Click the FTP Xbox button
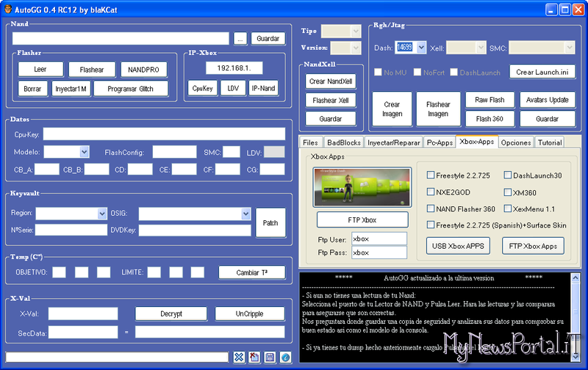 [x=362, y=220]
